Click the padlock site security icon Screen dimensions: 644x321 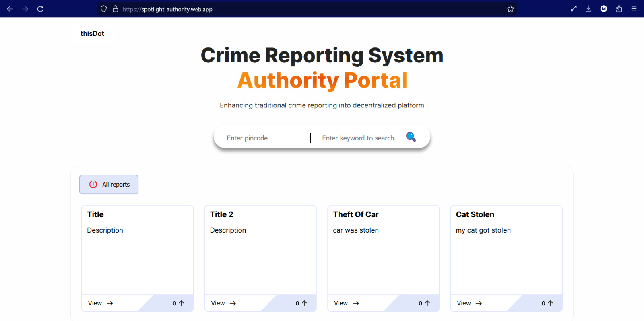116,9
